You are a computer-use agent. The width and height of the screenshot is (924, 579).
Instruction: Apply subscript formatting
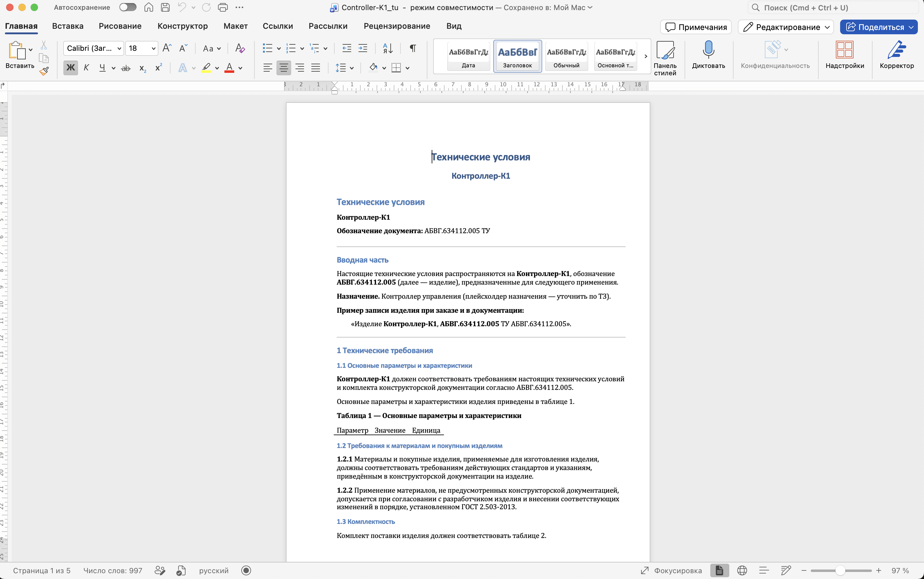pyautogui.click(x=142, y=68)
